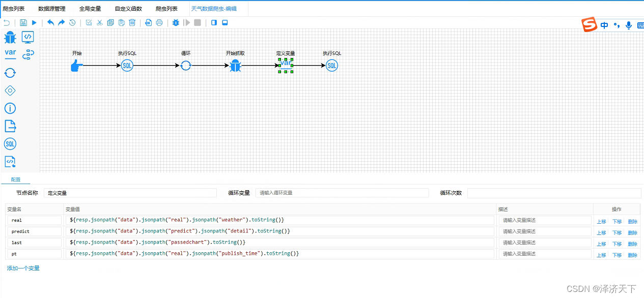The height and width of the screenshot is (298, 644).
Task: Click the description field of pt row
Action: [545, 254]
